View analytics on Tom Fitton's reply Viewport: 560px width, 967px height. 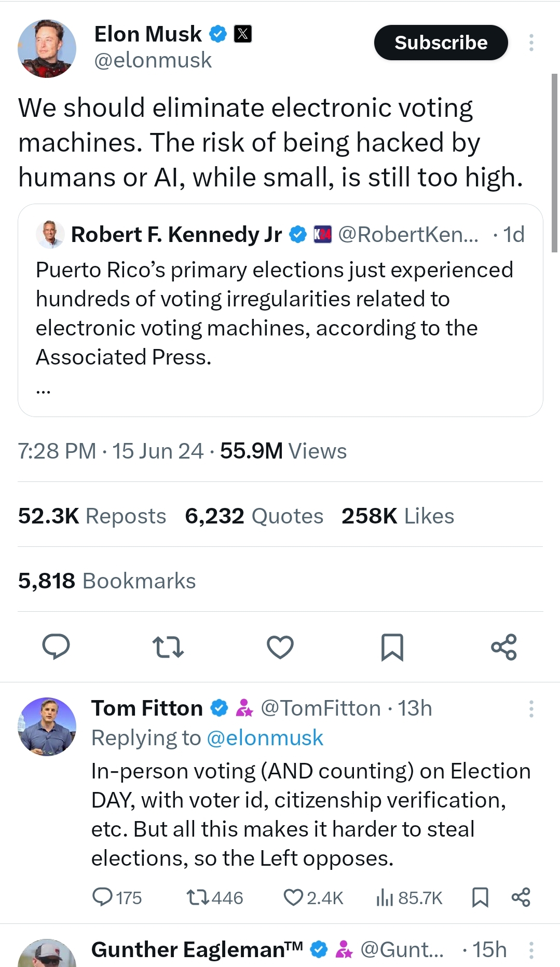[x=385, y=897]
